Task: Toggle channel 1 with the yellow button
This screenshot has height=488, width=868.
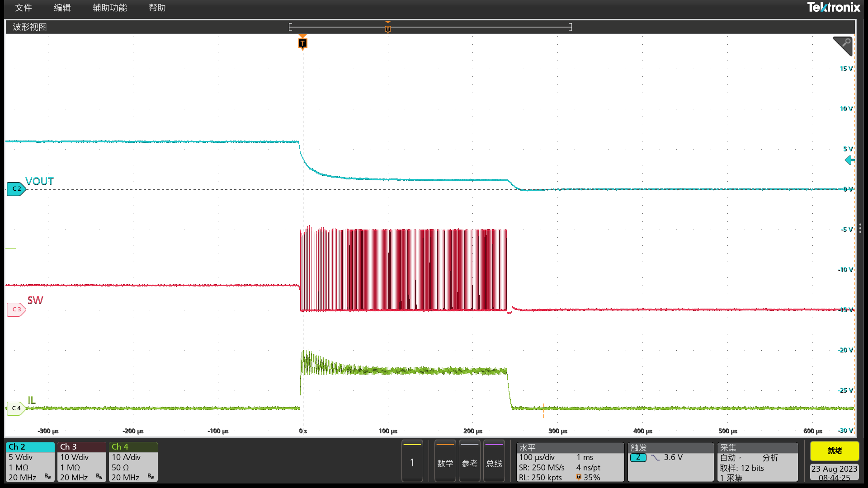Action: point(412,462)
